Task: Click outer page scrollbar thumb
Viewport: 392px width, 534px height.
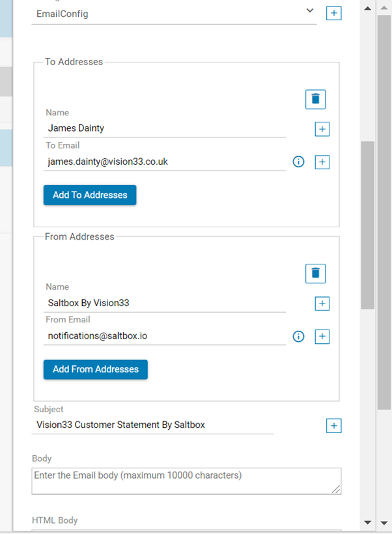Action: (x=384, y=212)
